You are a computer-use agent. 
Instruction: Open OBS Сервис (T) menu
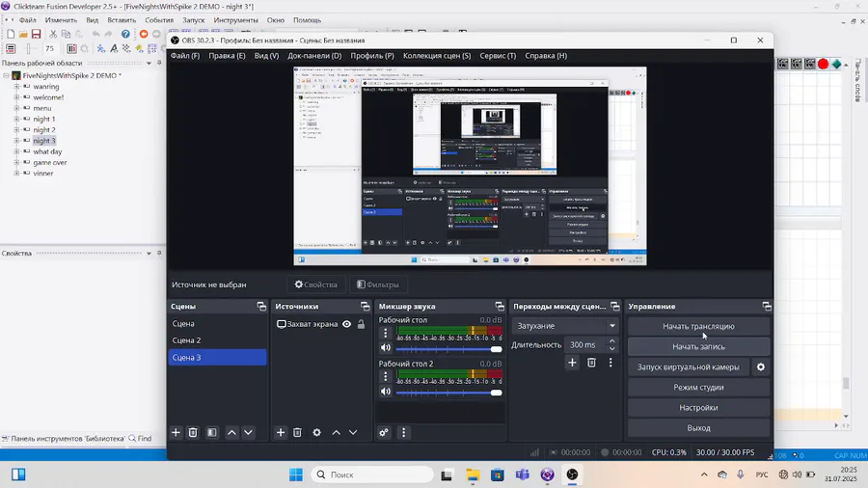tap(498, 56)
